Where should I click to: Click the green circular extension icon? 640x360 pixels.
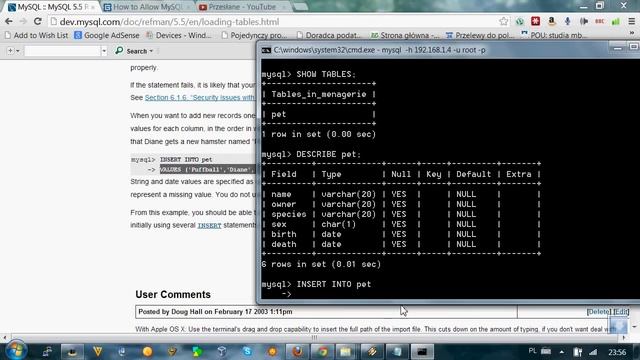pos(520,21)
